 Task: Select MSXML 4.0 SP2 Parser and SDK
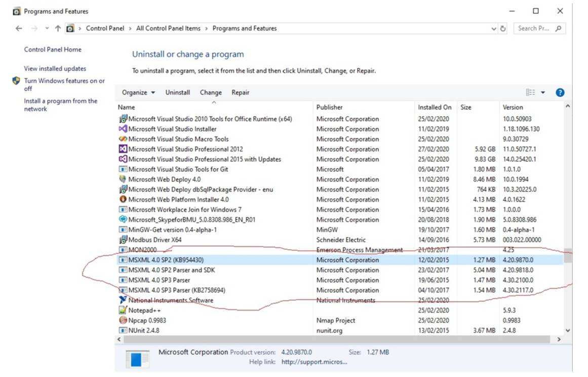coord(339,270)
